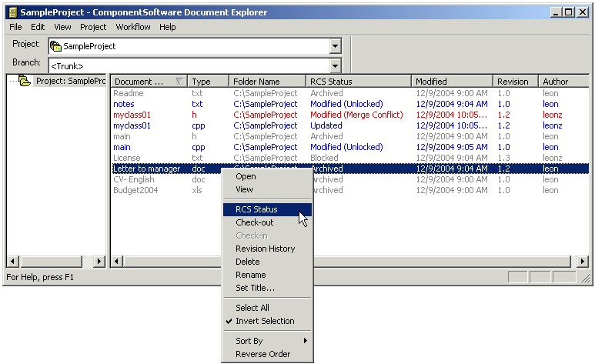The image size is (595, 364).
Task: Sort by the Modified column header
Action: [452, 82]
